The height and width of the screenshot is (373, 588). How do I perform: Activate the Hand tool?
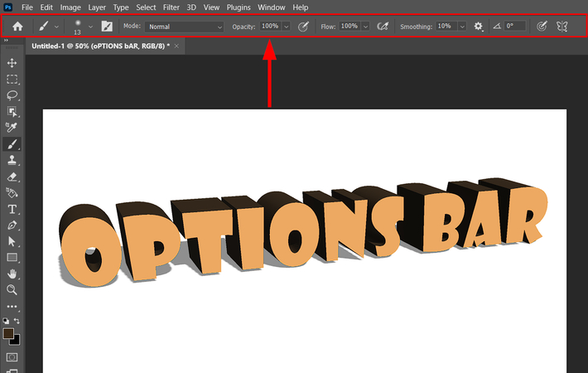click(x=12, y=274)
